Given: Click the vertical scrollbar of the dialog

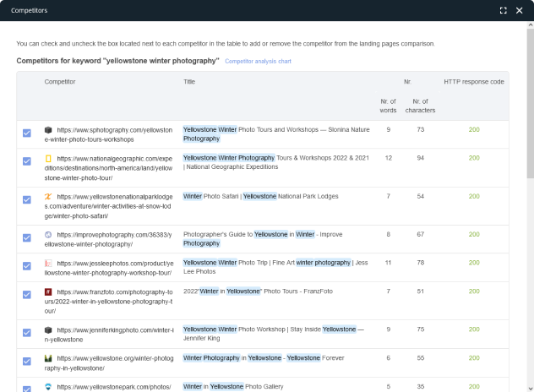Looking at the screenshot, I should pos(530,101).
